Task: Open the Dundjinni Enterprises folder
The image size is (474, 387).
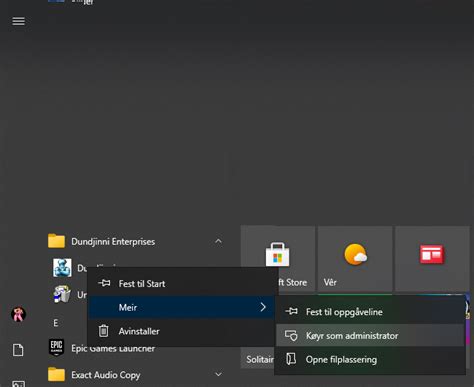Action: point(135,241)
